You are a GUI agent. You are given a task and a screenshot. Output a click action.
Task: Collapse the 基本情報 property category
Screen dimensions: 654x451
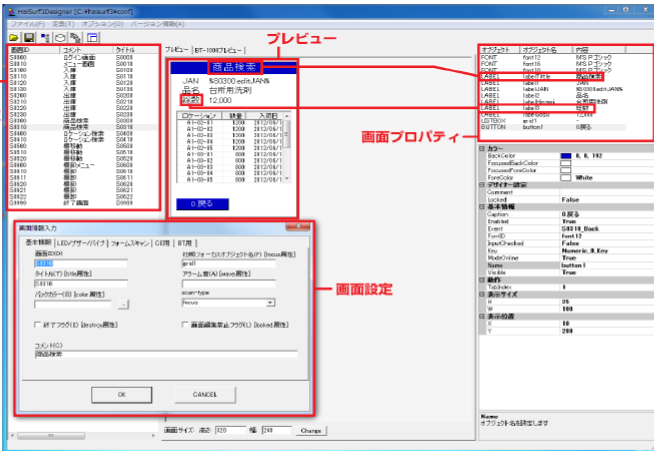482,207
